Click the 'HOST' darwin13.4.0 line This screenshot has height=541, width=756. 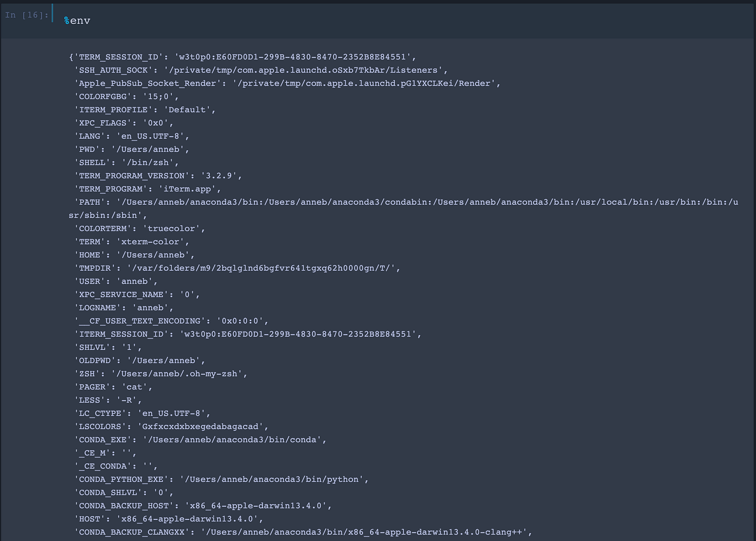[168, 519]
